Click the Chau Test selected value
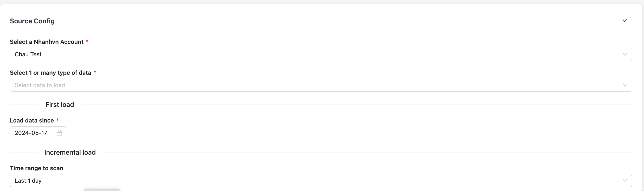This screenshot has height=191, width=644. tap(28, 54)
